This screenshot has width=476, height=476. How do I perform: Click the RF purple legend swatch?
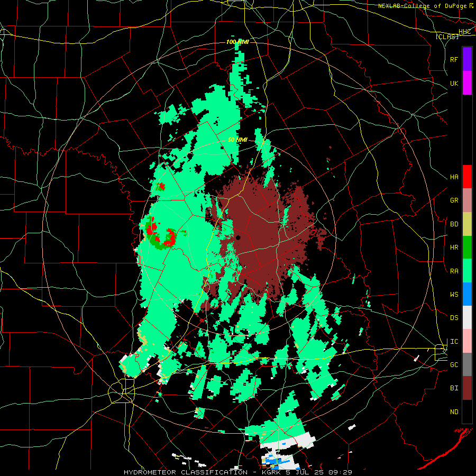[x=467, y=59]
